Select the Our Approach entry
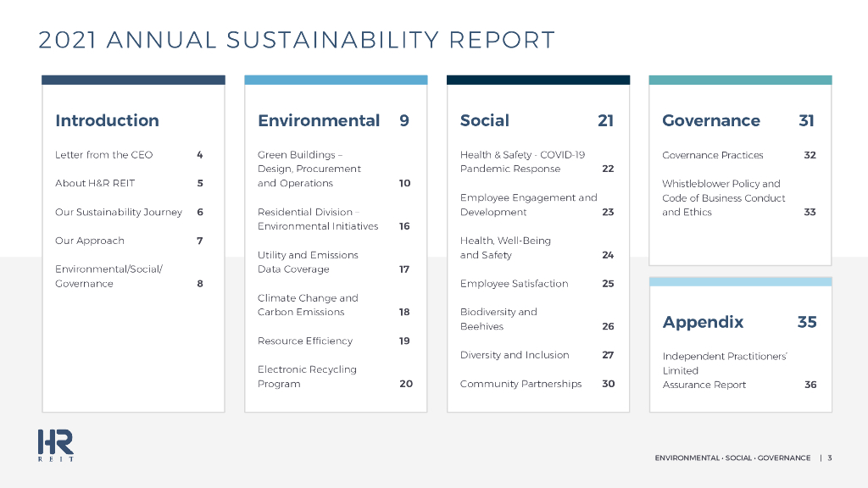The width and height of the screenshot is (868, 488). [x=90, y=241]
